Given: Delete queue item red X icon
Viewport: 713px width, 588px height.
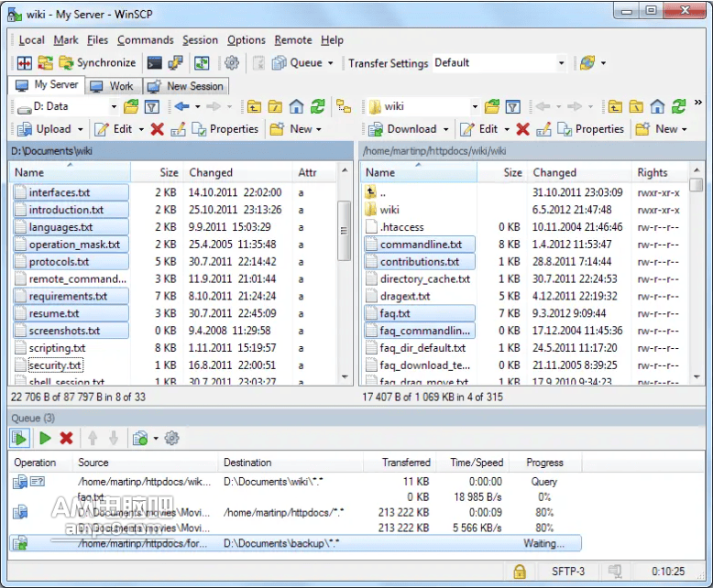Looking at the screenshot, I should pyautogui.click(x=66, y=438).
